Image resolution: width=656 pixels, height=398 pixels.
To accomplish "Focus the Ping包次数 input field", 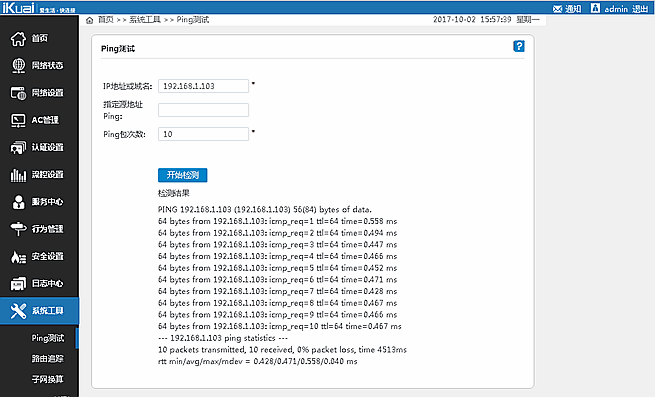I will pos(203,134).
